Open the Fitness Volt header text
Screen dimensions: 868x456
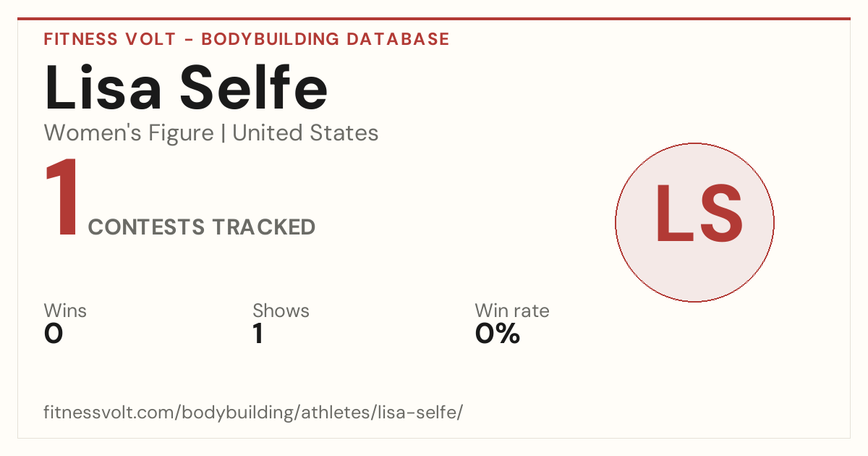point(110,39)
